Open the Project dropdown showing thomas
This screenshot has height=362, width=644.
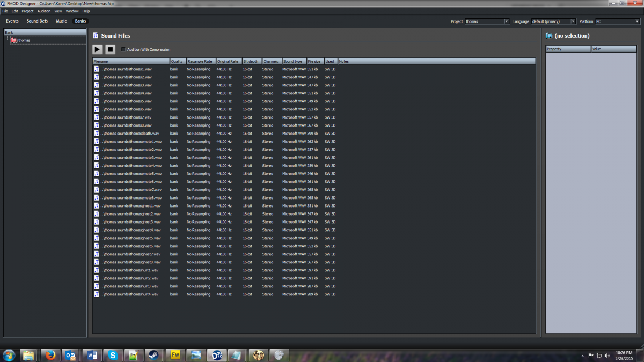(487, 21)
